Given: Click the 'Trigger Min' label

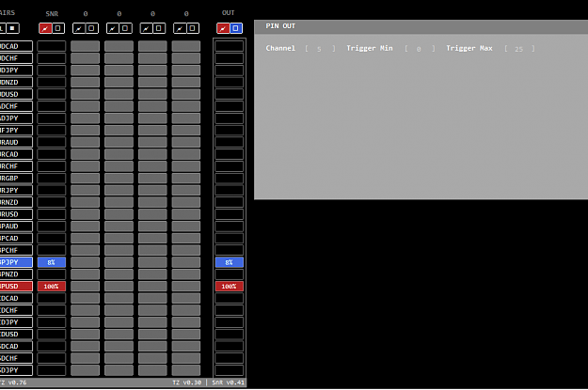Looking at the screenshot, I should (x=370, y=48).
